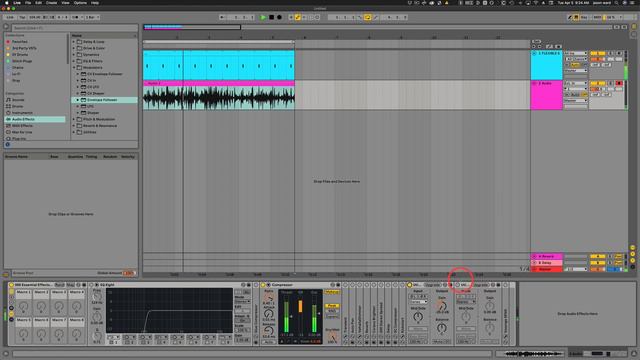The image size is (640, 360).
Task: Toggle the Compressor Makeup button
Action: point(332,292)
